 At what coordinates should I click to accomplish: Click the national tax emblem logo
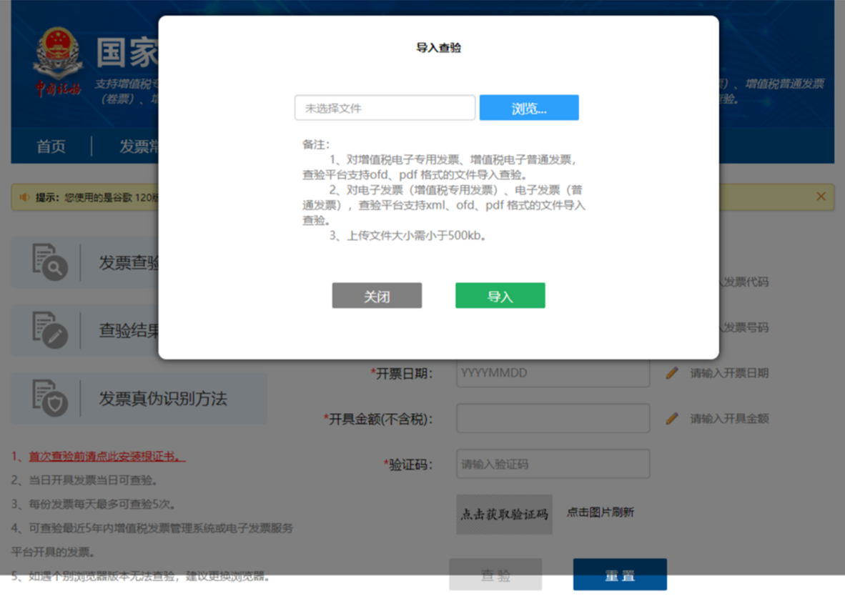[x=58, y=54]
